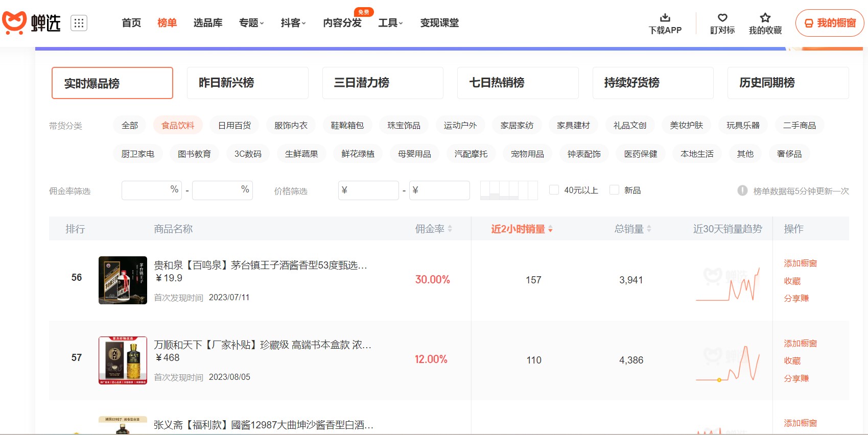This screenshot has width=868, height=435.
Task: Check the 40元以上 checkbox
Action: click(x=554, y=190)
